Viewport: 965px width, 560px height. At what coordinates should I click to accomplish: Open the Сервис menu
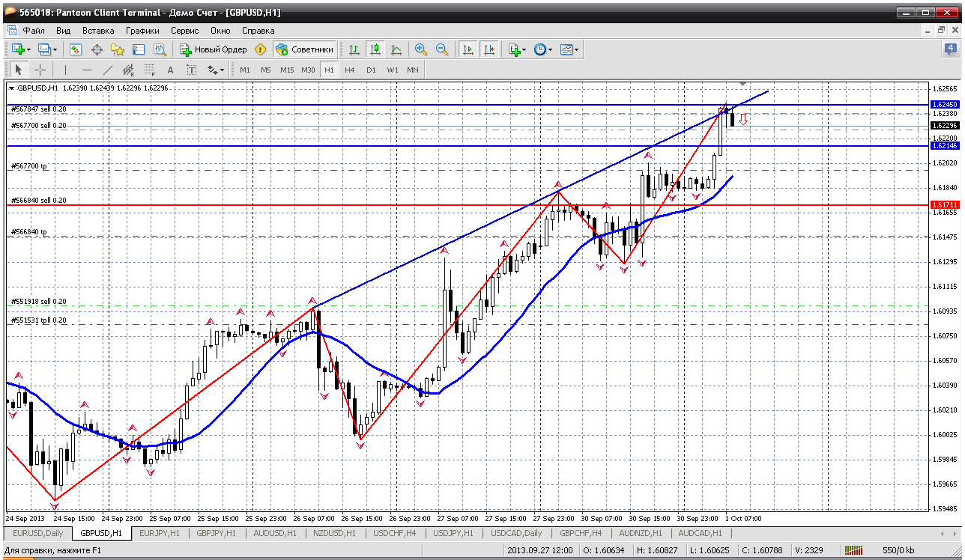pyautogui.click(x=185, y=31)
